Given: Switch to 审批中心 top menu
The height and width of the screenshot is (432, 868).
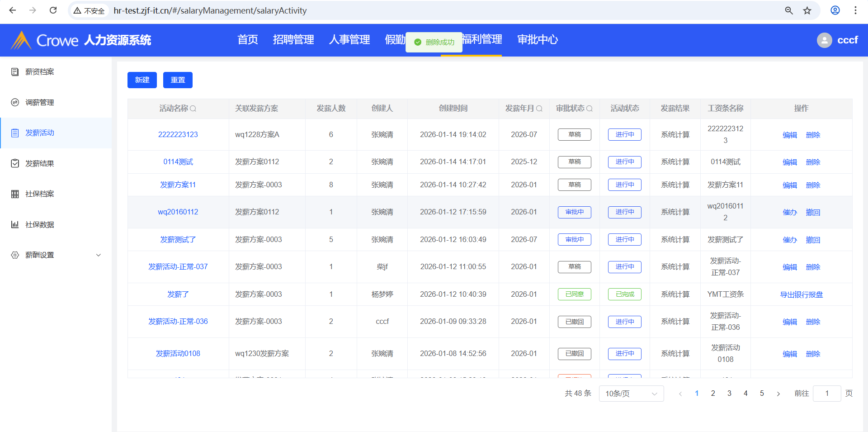Looking at the screenshot, I should (538, 40).
